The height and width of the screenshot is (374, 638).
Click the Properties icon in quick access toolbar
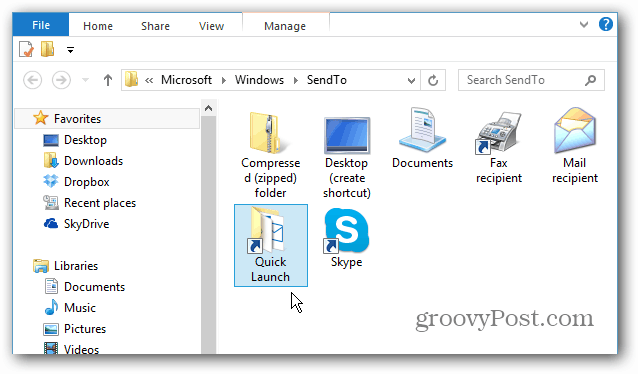[x=26, y=50]
